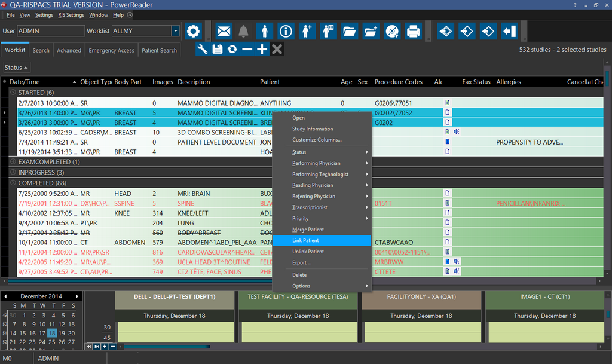The height and width of the screenshot is (364, 612).
Task: Click the patient information 'i' icon
Action: tap(286, 31)
